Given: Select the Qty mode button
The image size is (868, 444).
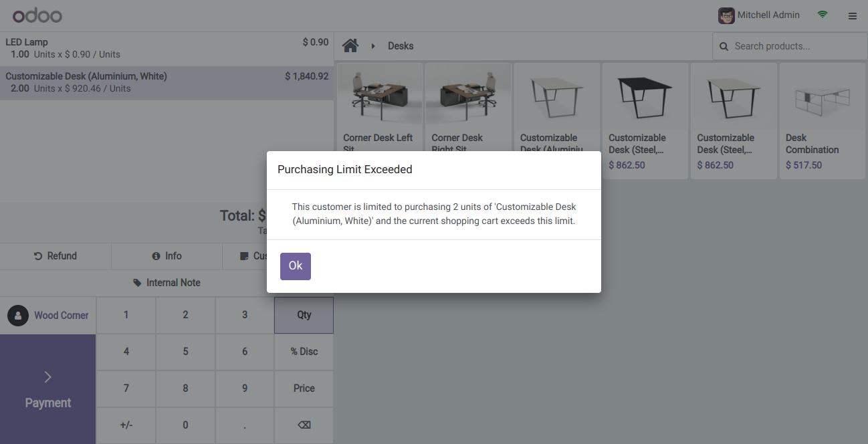Looking at the screenshot, I should click(304, 315).
